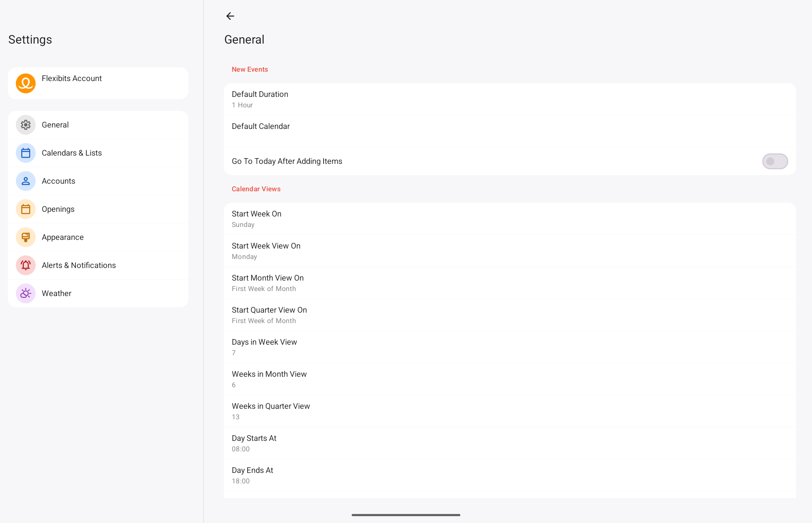The image size is (812, 523).
Task: Select the Openings orange calendar icon
Action: [x=26, y=209]
